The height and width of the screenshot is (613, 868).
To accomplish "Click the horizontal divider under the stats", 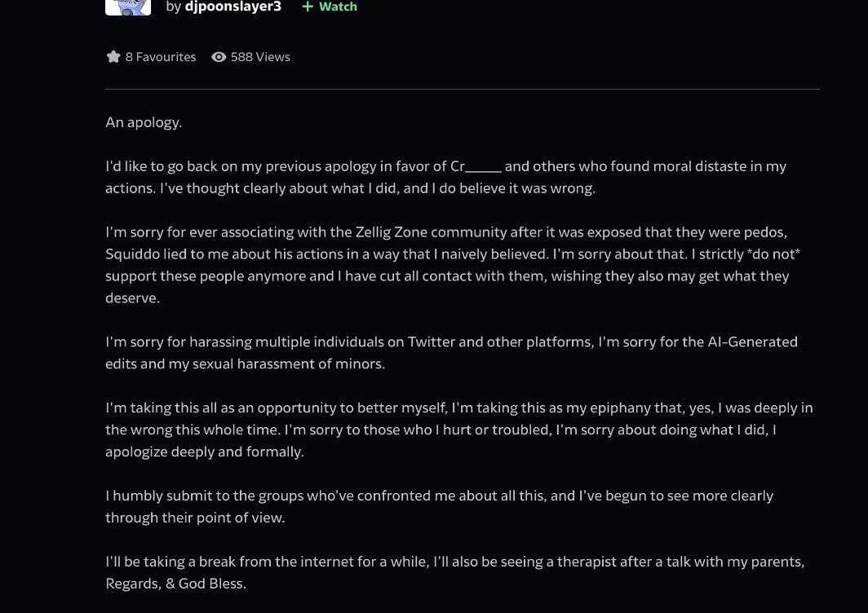I will [462, 89].
